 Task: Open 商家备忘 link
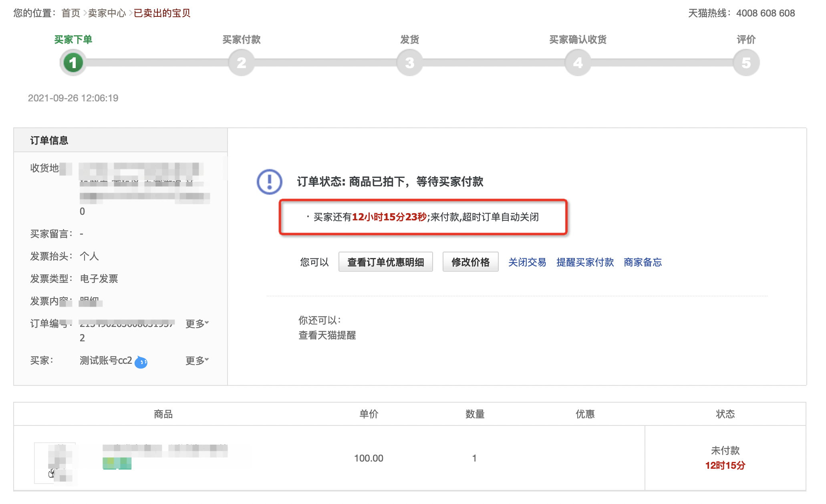tap(643, 262)
